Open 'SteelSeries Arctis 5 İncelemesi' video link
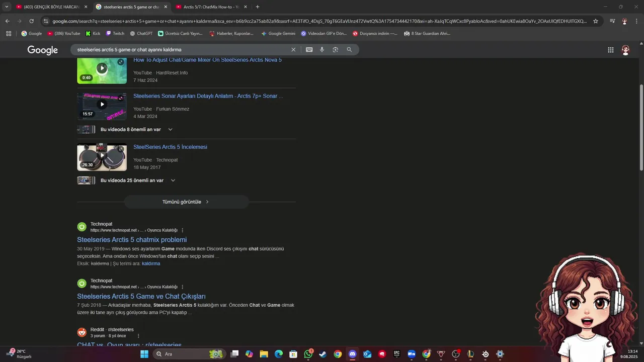Viewport: 644px width, 362px height. [x=170, y=147]
